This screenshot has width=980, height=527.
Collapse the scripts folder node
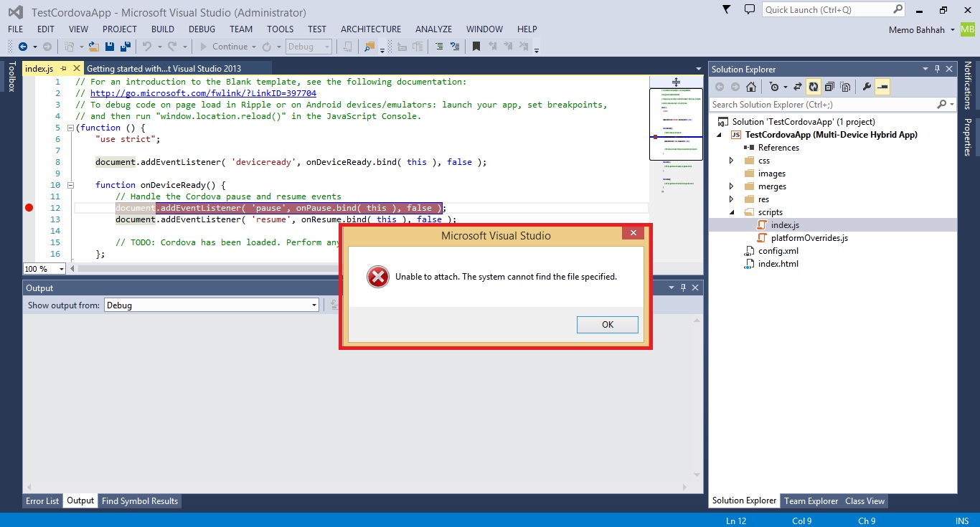point(732,212)
